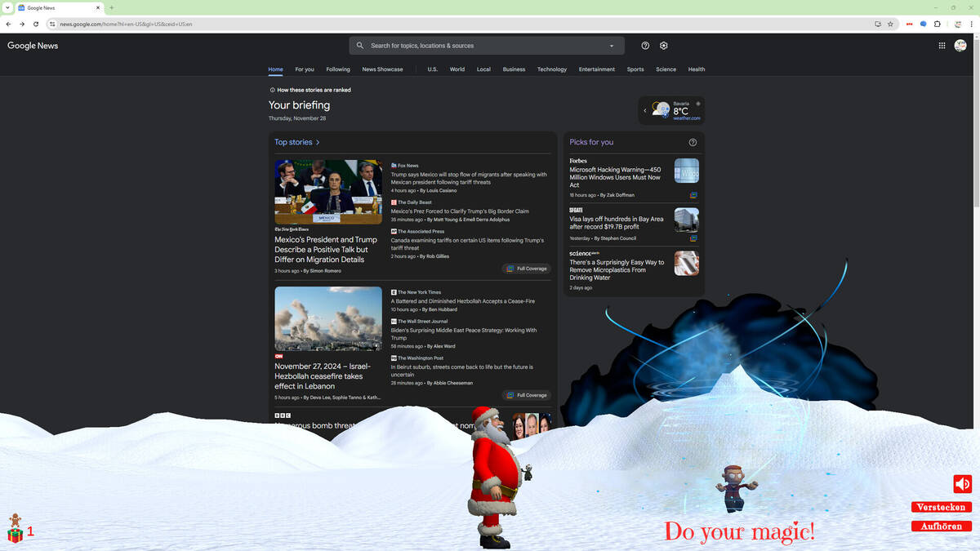Open Microsoft Hacking Warning Forbes story
Viewport: 980px width, 551px height.
616,177
